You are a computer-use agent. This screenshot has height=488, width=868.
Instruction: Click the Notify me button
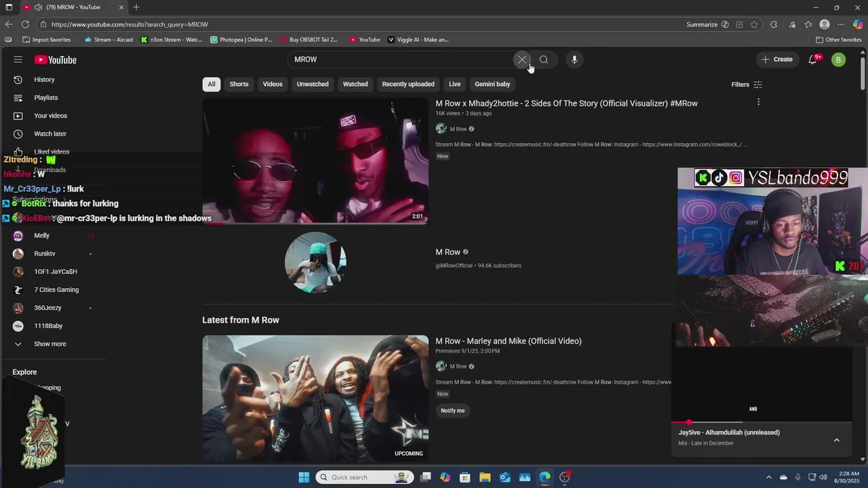(x=453, y=411)
